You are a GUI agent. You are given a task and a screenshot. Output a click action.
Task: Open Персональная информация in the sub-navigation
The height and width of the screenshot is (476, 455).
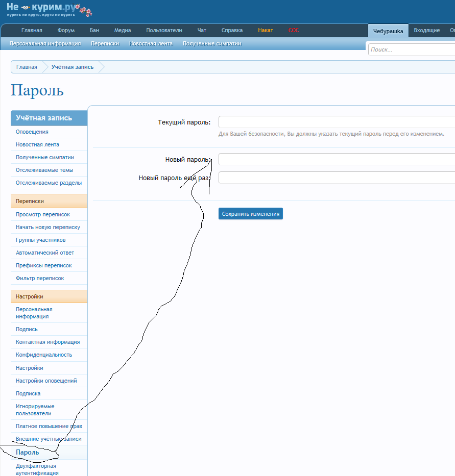click(45, 44)
